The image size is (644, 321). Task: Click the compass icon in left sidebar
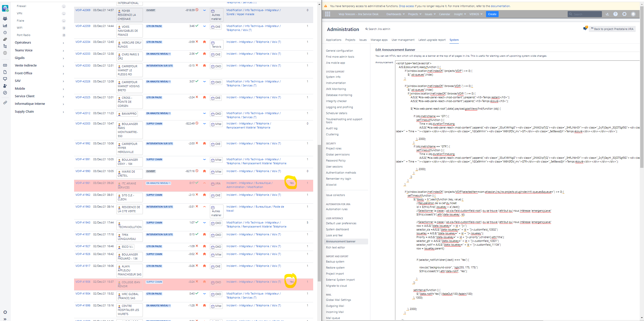point(5,93)
